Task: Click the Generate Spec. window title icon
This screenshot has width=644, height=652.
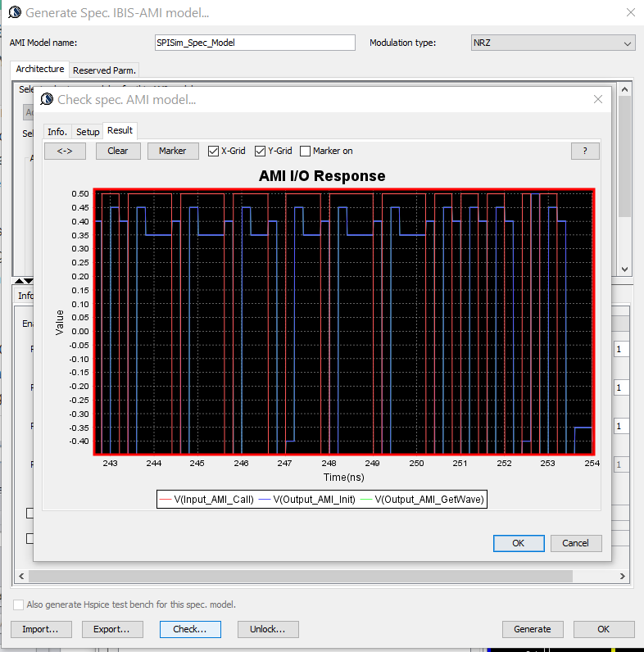Action: click(14, 12)
